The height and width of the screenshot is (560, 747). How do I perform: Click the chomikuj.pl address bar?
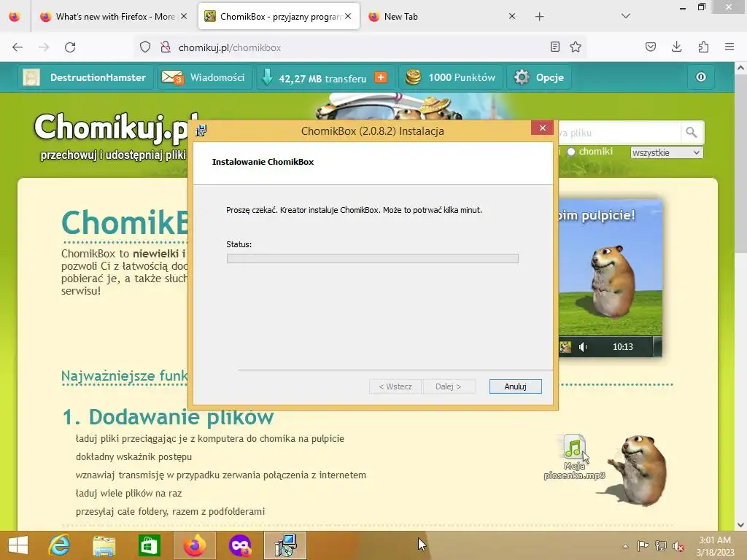click(x=360, y=47)
